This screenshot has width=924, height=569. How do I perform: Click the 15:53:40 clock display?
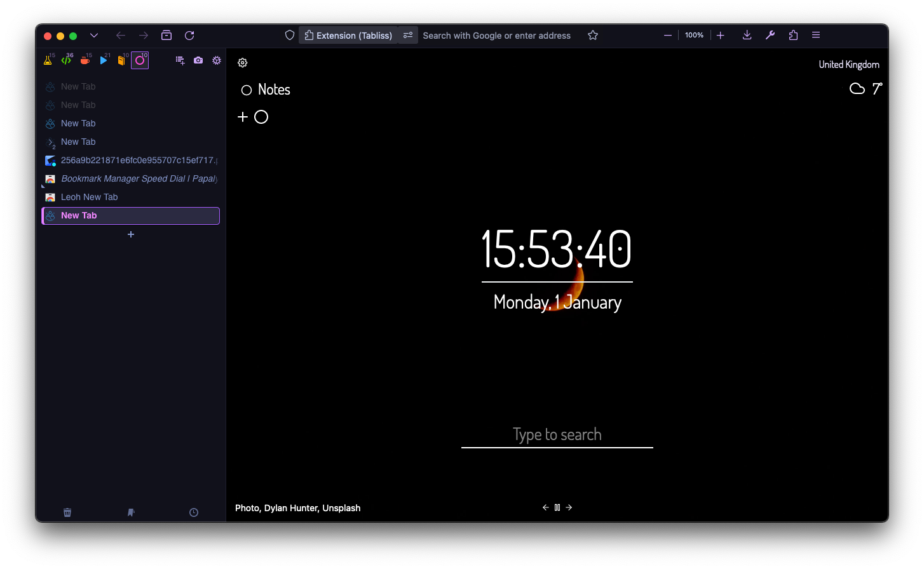click(x=557, y=249)
